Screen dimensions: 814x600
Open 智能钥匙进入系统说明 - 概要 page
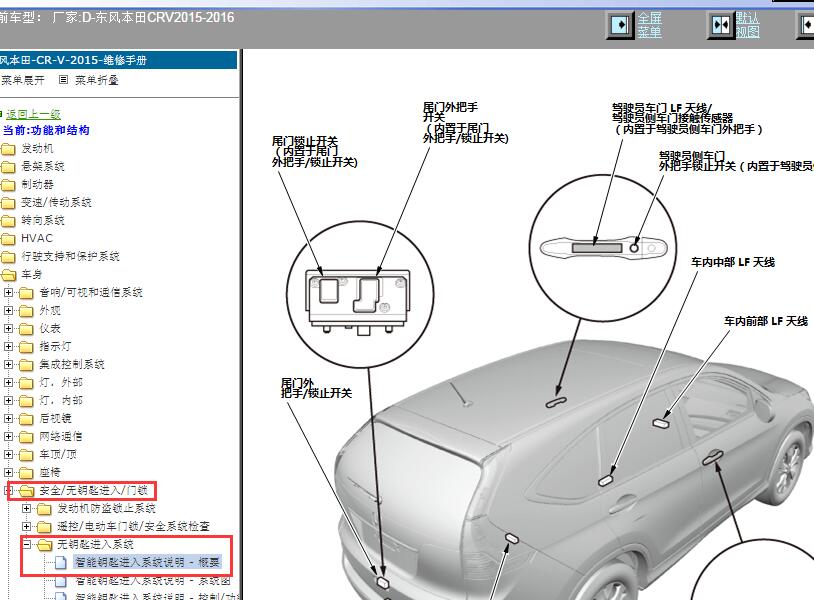[147, 562]
